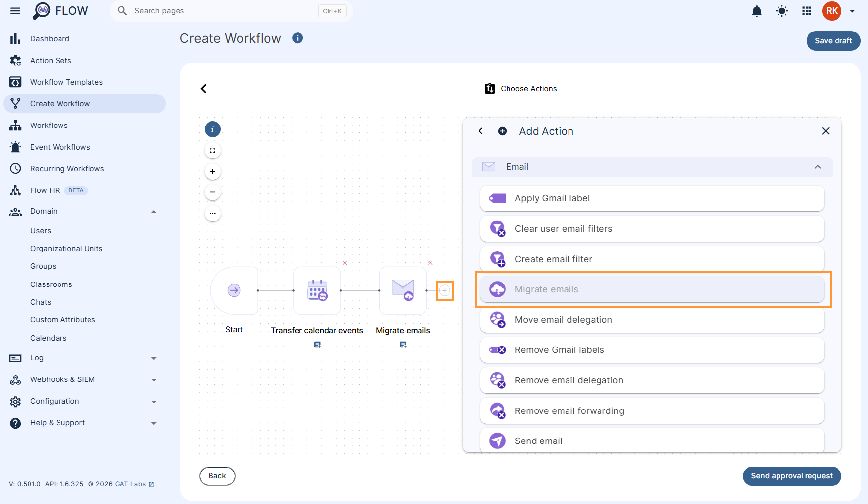Choose Create email filter action

click(x=652, y=259)
